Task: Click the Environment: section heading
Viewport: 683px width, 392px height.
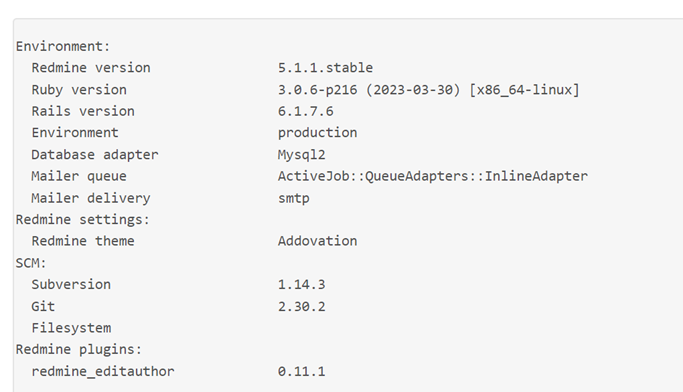Action: pyautogui.click(x=63, y=46)
